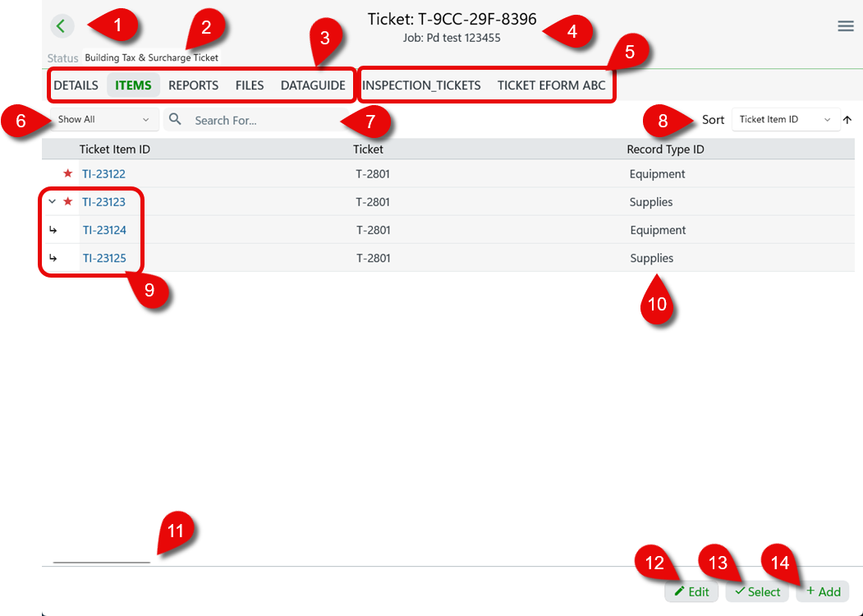Select the ITEMS tab
This screenshot has width=863, height=616.
(x=133, y=85)
